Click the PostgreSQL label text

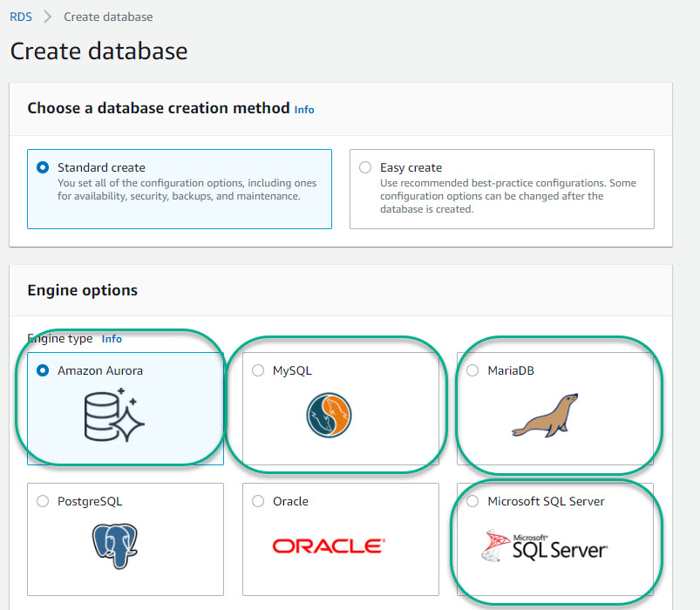point(90,502)
